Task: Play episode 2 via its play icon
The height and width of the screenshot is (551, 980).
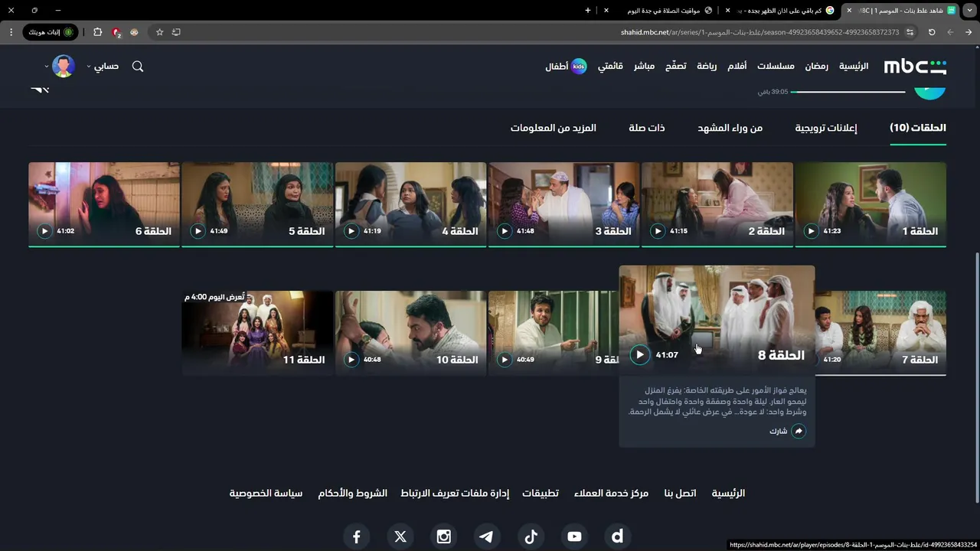Action: tap(658, 231)
